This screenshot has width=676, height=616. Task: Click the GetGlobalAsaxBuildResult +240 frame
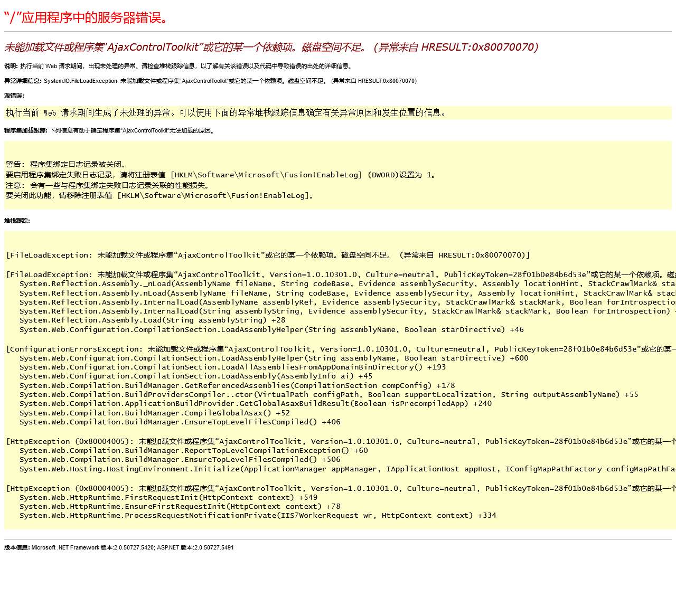(256, 403)
